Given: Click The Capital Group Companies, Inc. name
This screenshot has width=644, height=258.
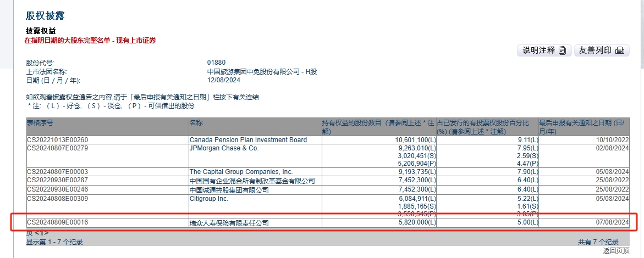Looking at the screenshot, I should [x=241, y=172].
